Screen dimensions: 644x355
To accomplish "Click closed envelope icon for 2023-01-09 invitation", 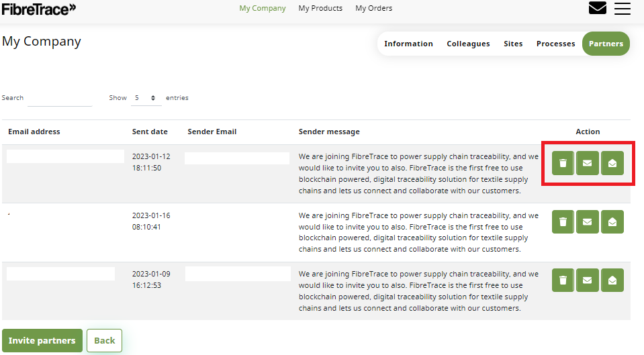I will click(588, 280).
